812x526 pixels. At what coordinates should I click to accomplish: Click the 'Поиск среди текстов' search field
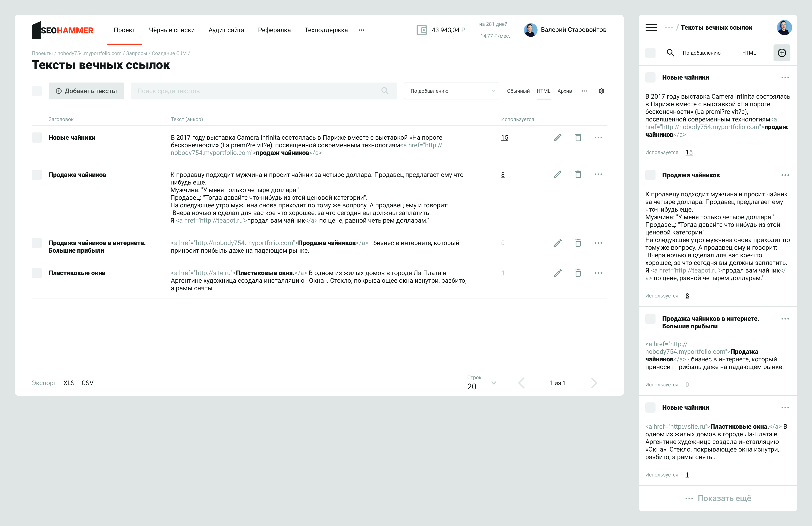tap(259, 91)
